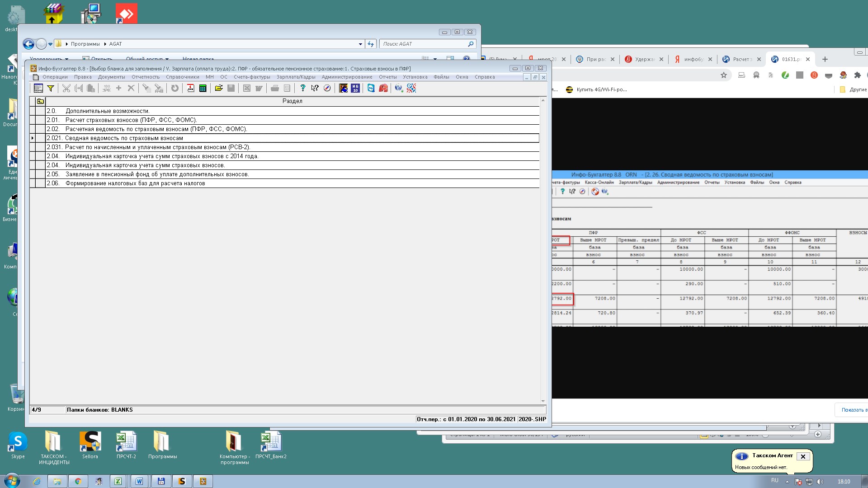This screenshot has height=488, width=868.
Task: Click the plus add-record icon
Action: click(x=119, y=88)
